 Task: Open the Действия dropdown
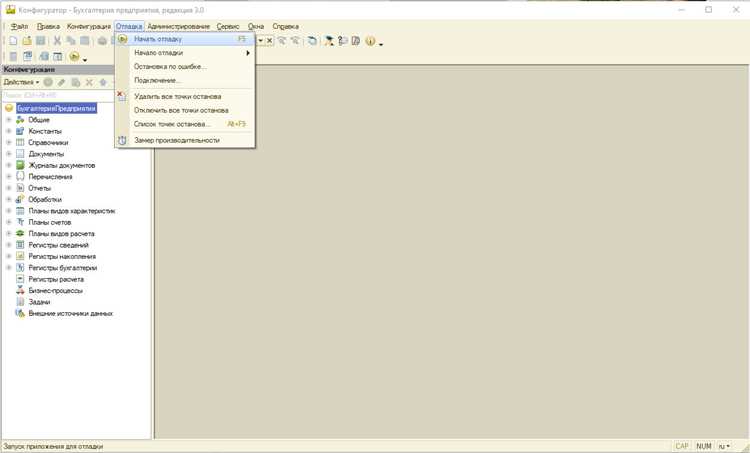pyautogui.click(x=21, y=82)
